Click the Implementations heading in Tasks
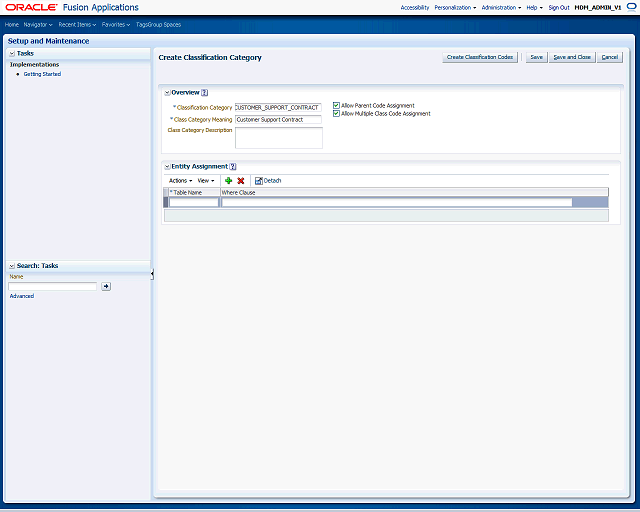Screen dimensions: 640x512 tap(34, 65)
